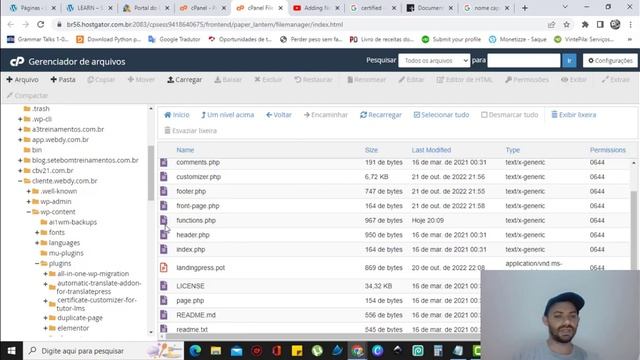Click the Permissões toolbar button
Viewport: 640px width, 360px height.
tap(527, 80)
